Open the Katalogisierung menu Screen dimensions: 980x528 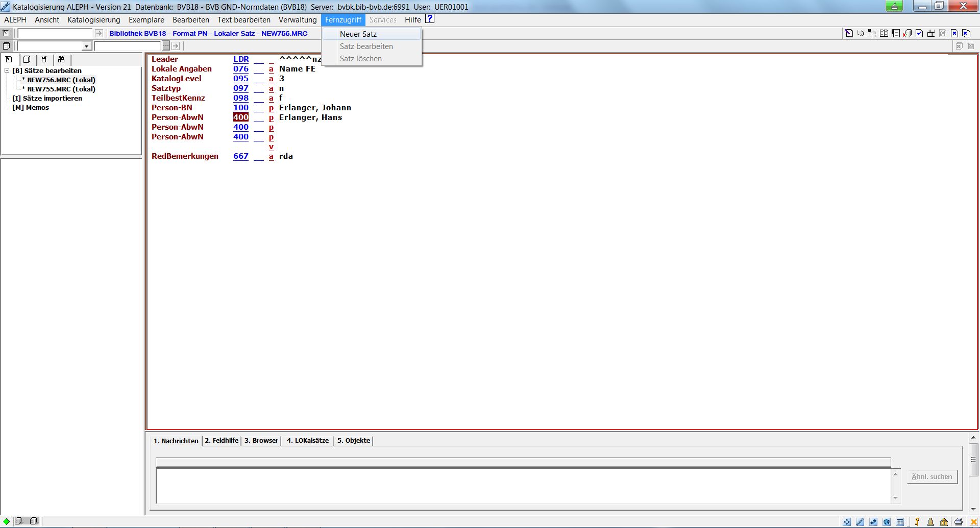pos(93,19)
